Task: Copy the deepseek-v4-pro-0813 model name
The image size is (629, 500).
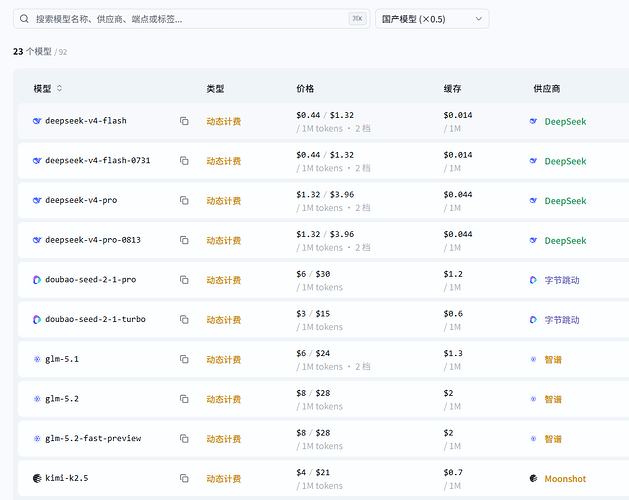Action: (x=184, y=240)
